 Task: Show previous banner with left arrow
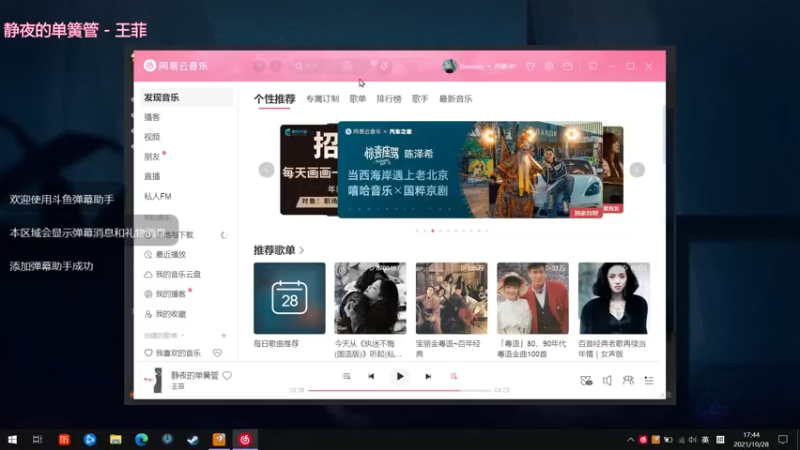tap(266, 170)
